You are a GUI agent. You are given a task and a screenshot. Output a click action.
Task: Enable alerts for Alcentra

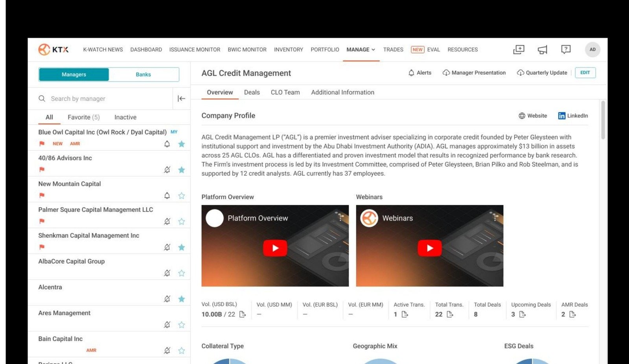tap(167, 299)
